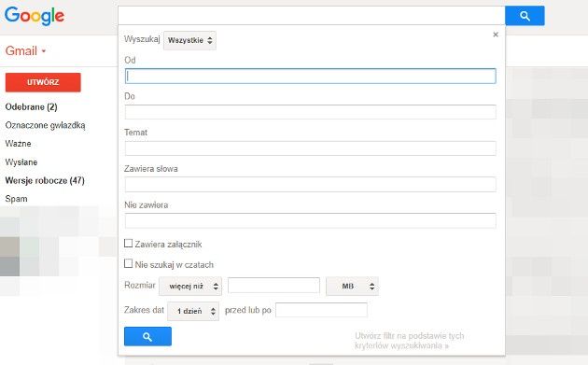Open the Ważne folder
Viewport: 588px width, 365px height.
tap(18, 144)
